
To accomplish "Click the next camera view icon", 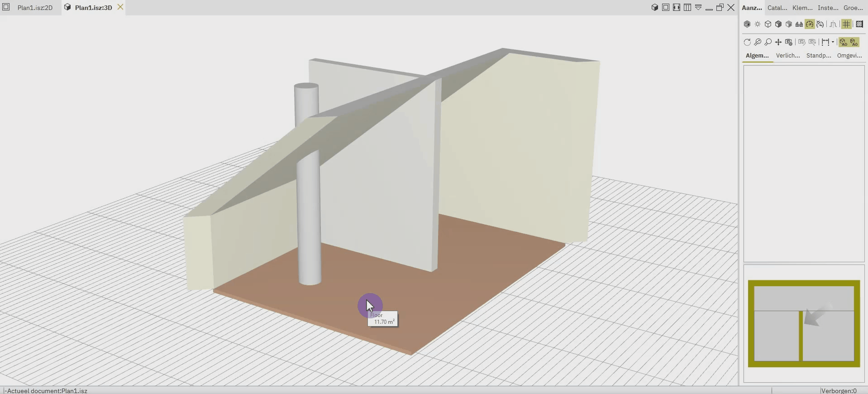I will click(812, 42).
